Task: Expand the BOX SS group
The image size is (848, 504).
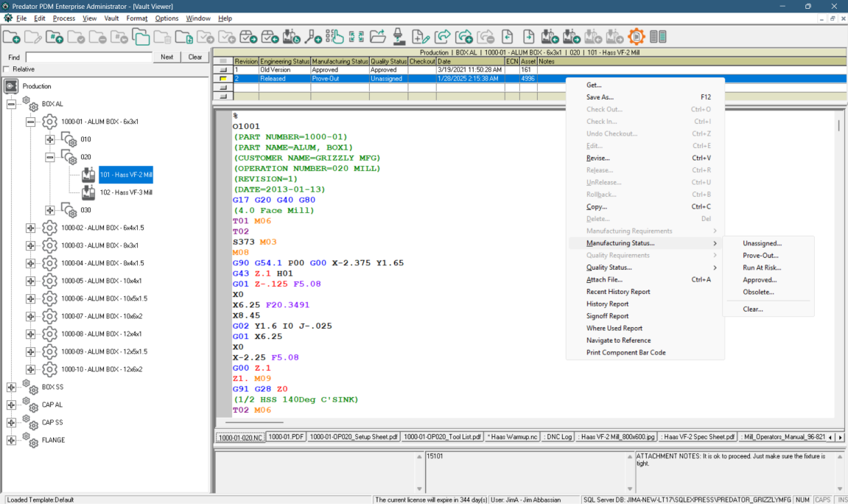Action: coord(11,387)
